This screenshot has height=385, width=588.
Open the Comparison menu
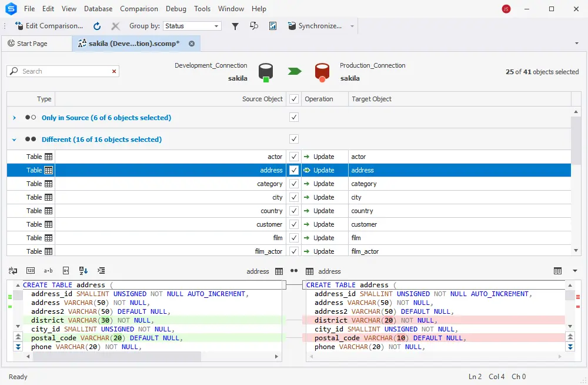click(139, 8)
